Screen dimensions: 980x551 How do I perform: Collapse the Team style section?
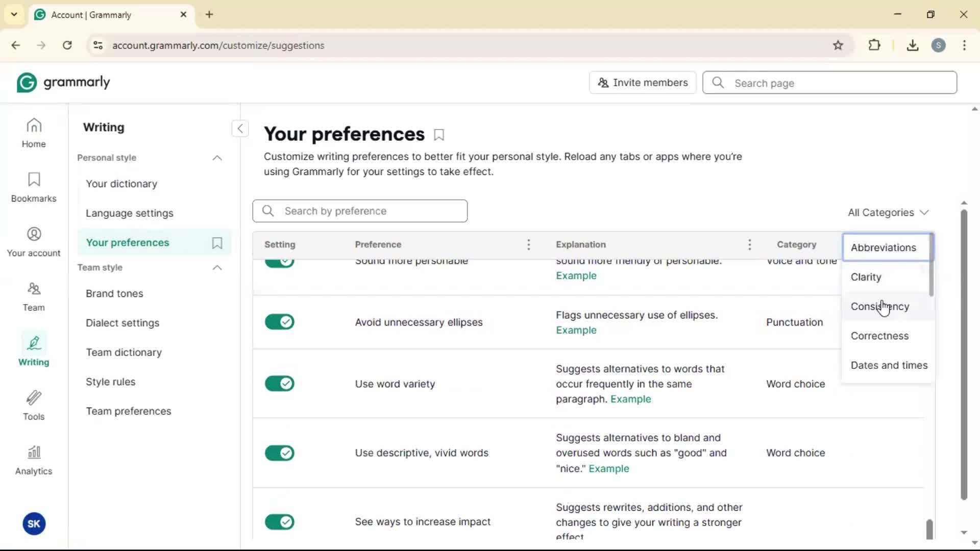[x=217, y=268]
